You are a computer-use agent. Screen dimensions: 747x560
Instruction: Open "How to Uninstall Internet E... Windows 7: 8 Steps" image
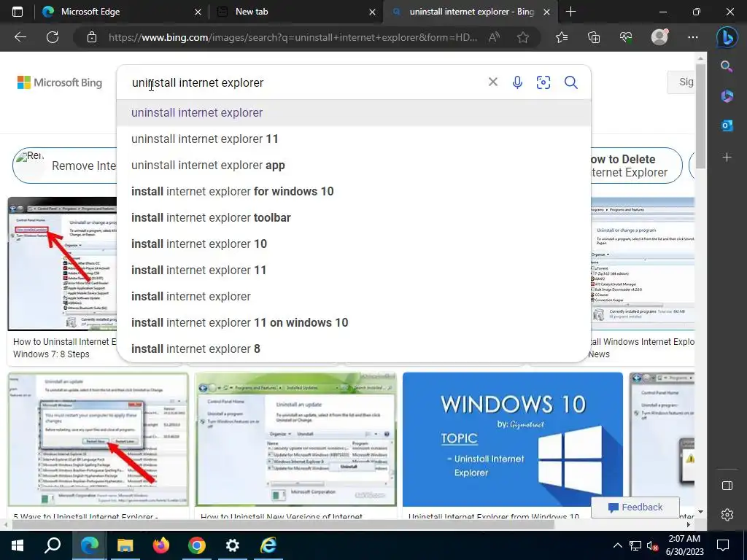(x=62, y=264)
